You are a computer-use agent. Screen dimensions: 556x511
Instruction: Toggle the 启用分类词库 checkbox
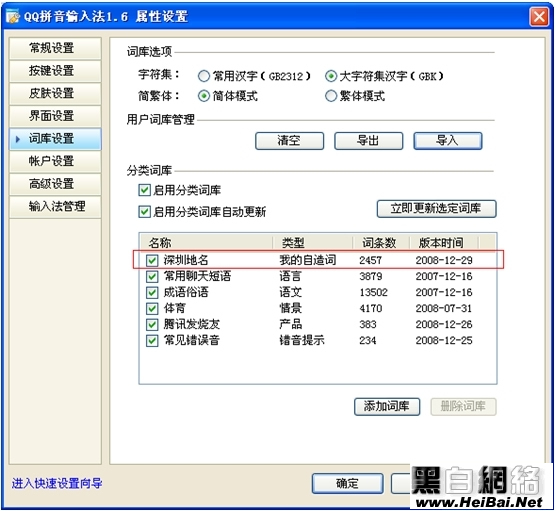pyautogui.click(x=144, y=190)
